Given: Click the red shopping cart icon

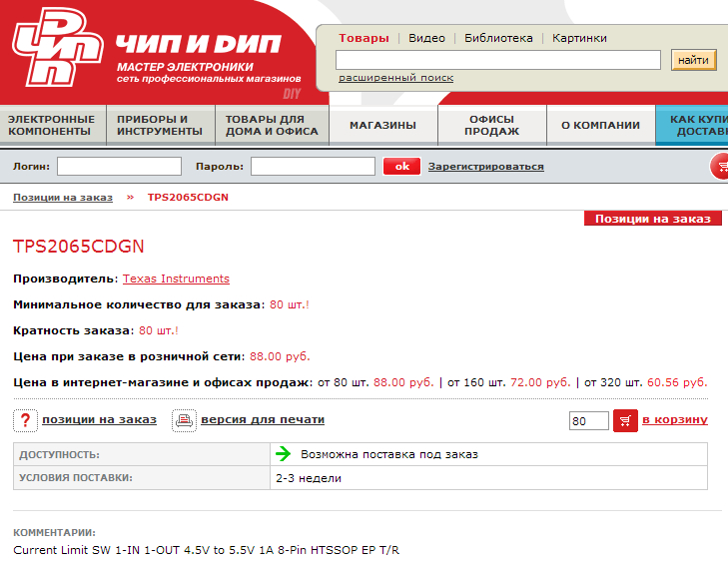Looking at the screenshot, I should 625,420.
